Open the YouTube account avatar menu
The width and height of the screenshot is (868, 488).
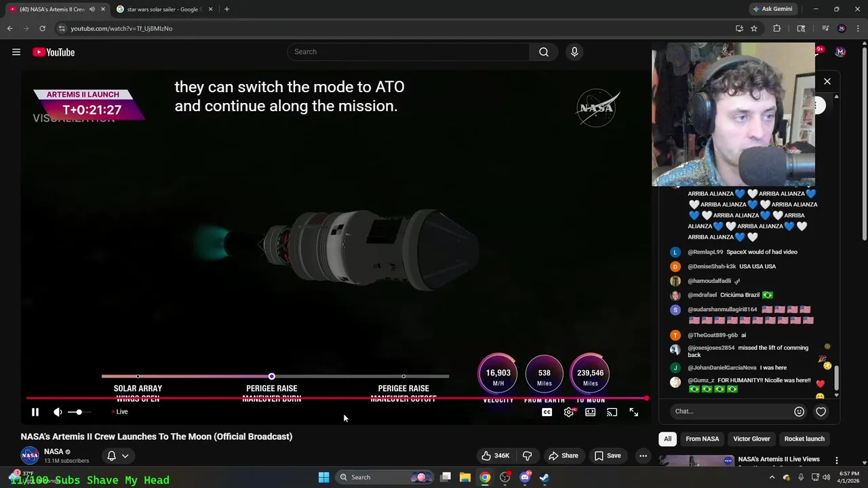[x=840, y=52]
